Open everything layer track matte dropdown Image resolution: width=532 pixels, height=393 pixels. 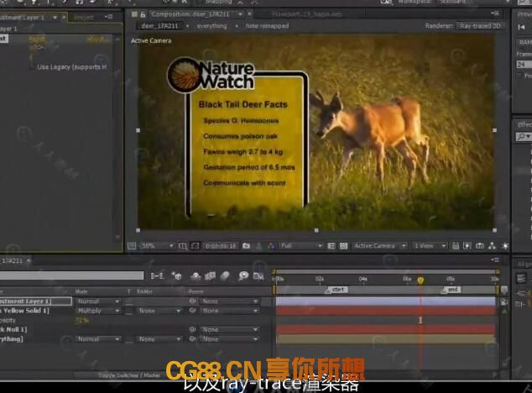159,339
